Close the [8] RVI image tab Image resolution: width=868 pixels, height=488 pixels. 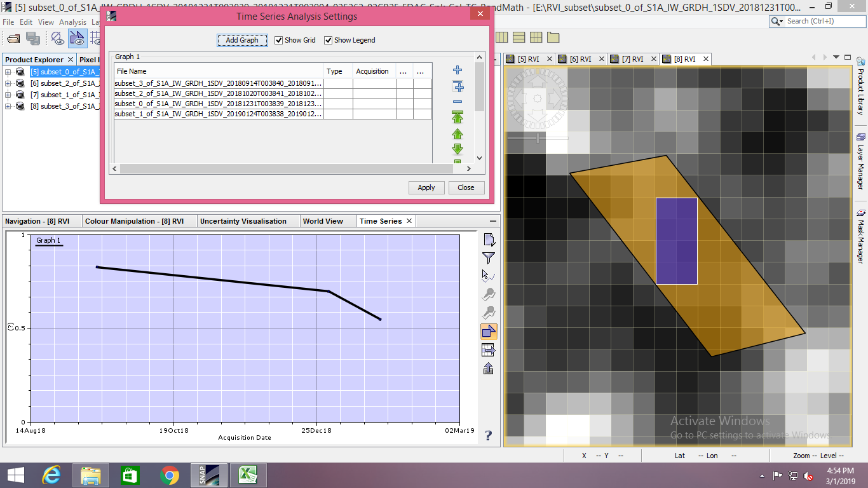point(705,59)
